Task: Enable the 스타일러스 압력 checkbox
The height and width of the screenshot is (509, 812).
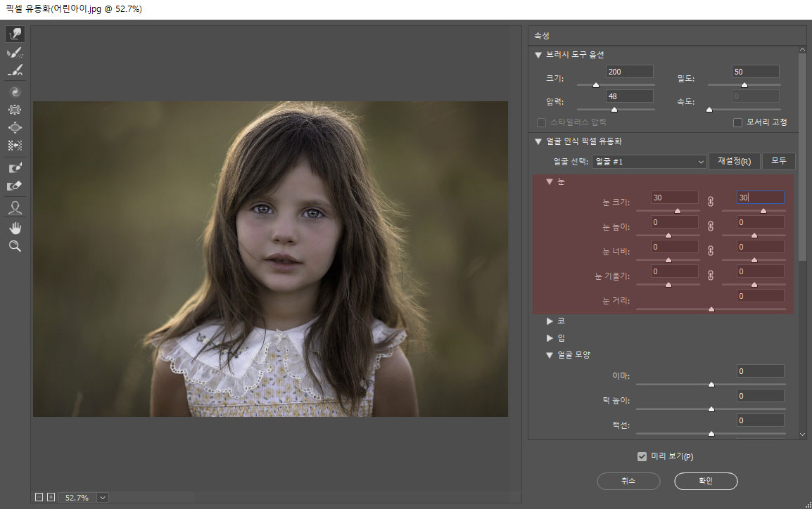Action: (x=541, y=122)
